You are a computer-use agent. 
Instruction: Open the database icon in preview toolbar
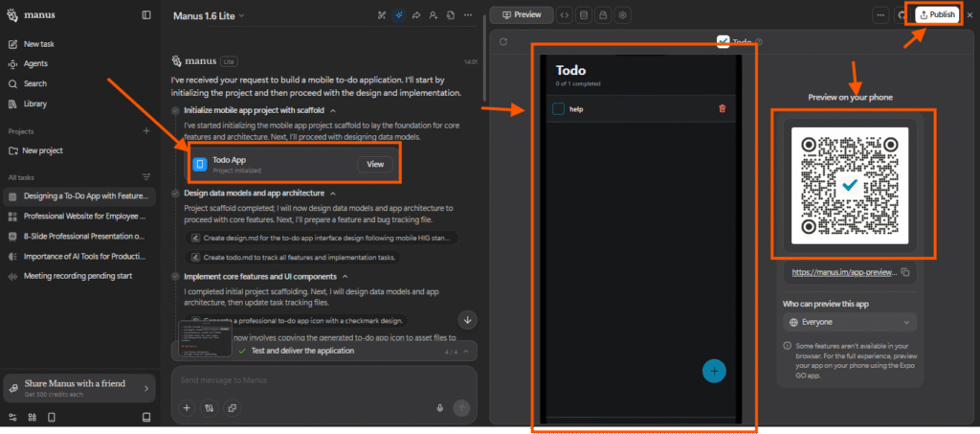coord(584,15)
